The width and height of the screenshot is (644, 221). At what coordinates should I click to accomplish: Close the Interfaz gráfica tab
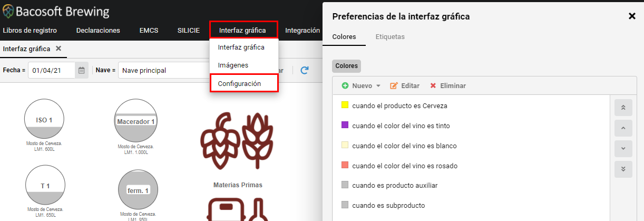(58, 49)
